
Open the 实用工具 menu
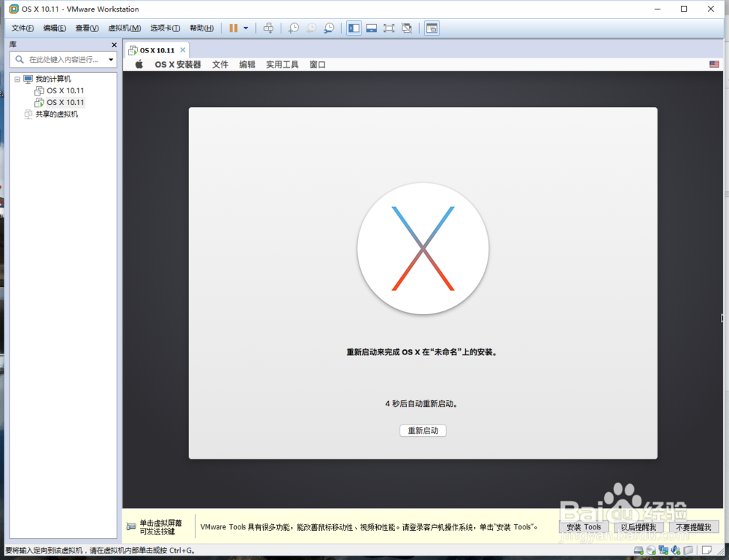[x=282, y=65]
